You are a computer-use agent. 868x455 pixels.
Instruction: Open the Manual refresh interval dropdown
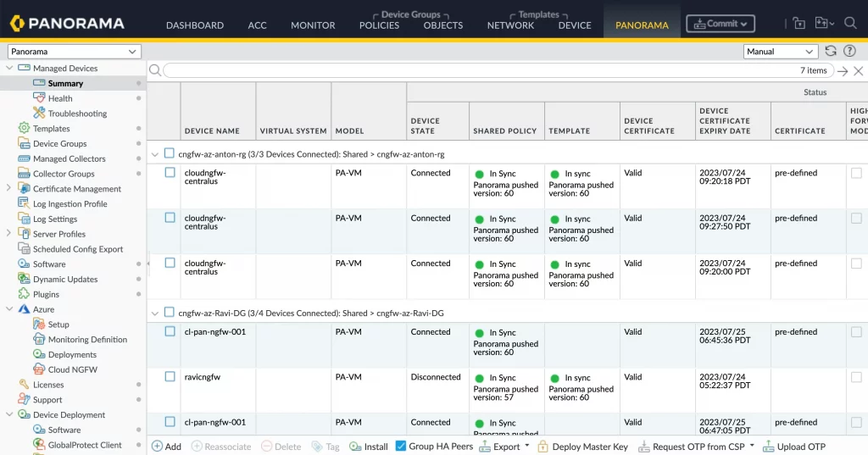click(x=780, y=52)
